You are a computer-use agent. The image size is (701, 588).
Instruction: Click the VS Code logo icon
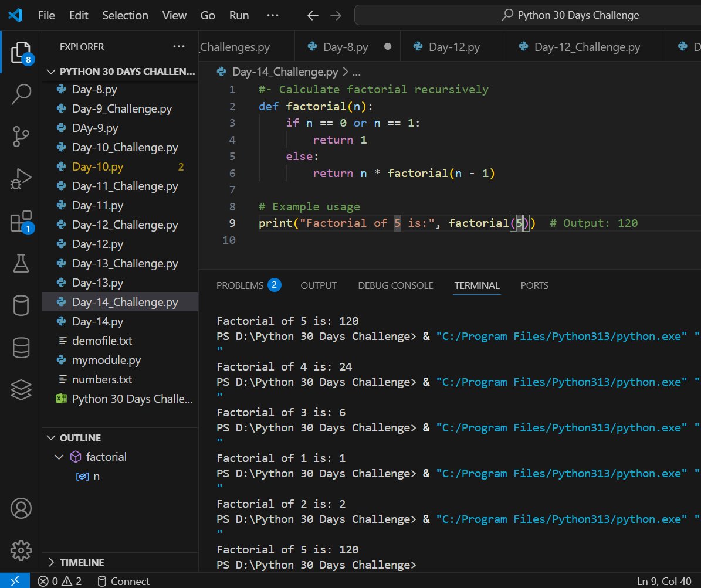(x=15, y=15)
